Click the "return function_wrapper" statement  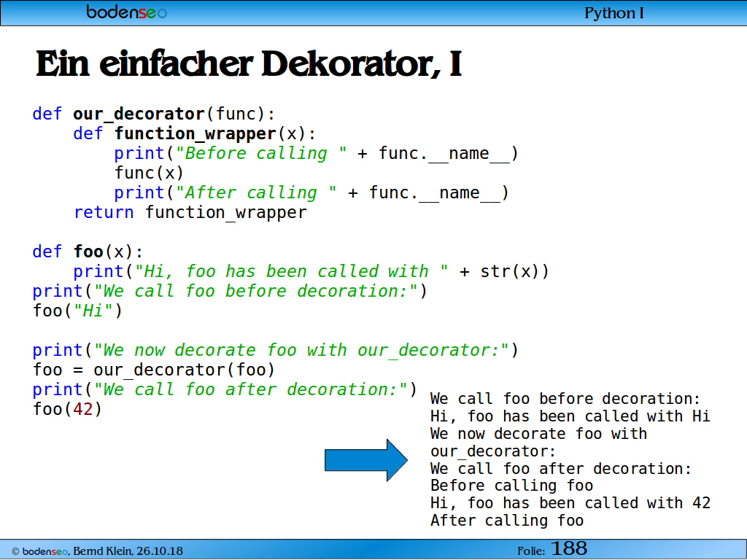(190, 212)
